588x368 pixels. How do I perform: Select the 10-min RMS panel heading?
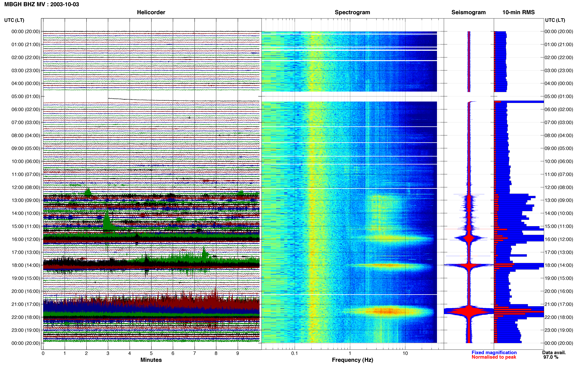518,12
